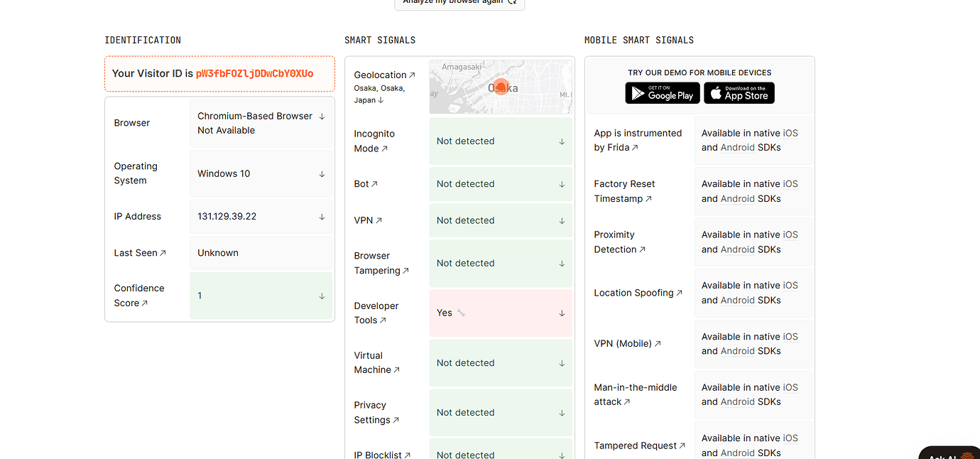Open the Location Spoofing link
The image size is (980, 459).
click(x=638, y=293)
